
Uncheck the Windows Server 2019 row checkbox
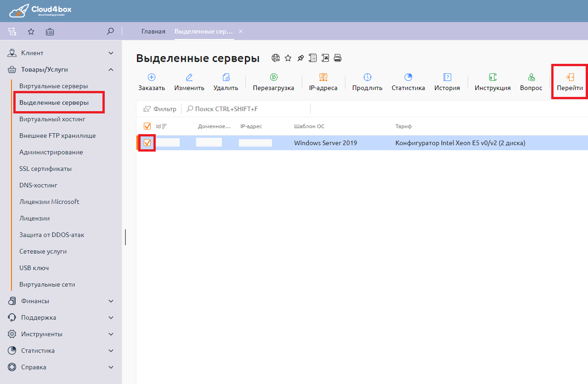(x=147, y=143)
